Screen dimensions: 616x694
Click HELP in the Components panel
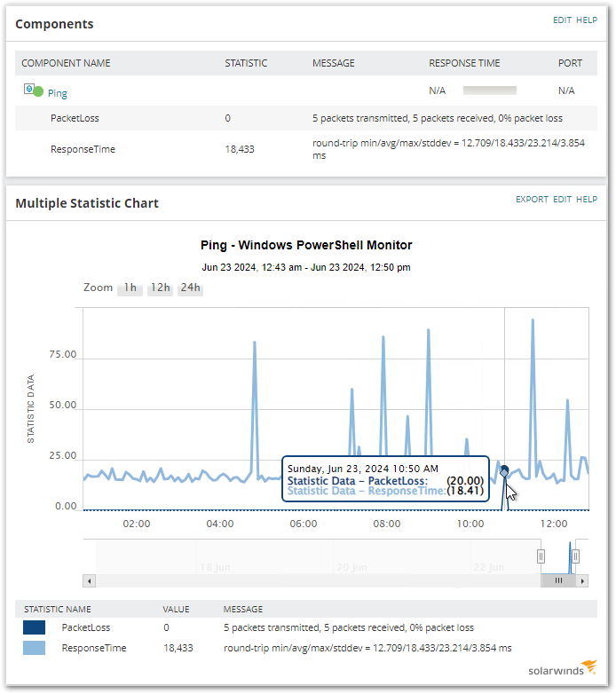tap(587, 20)
